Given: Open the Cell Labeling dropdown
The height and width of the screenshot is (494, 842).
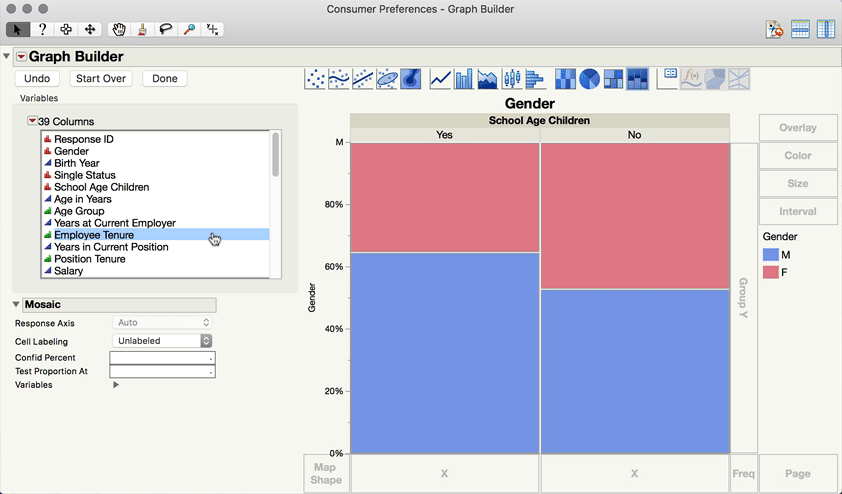Looking at the screenshot, I should [x=162, y=340].
